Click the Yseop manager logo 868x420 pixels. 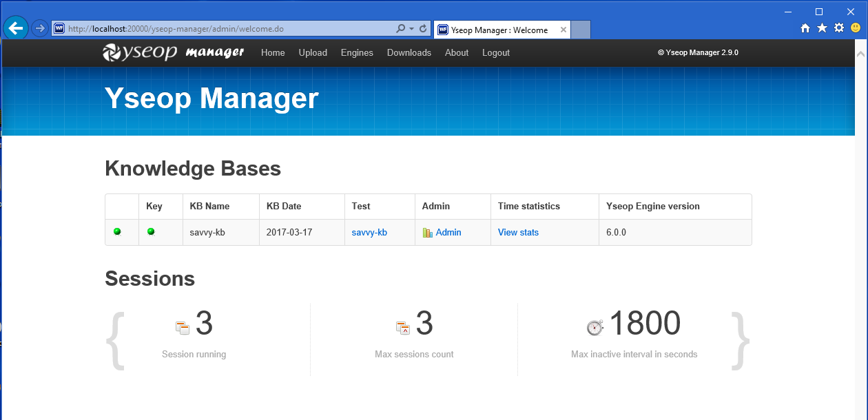173,52
